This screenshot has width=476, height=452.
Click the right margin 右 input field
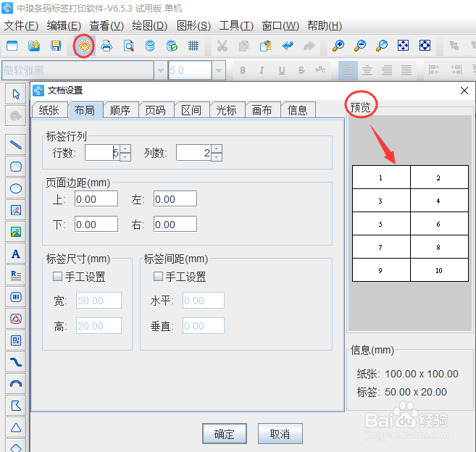175,224
